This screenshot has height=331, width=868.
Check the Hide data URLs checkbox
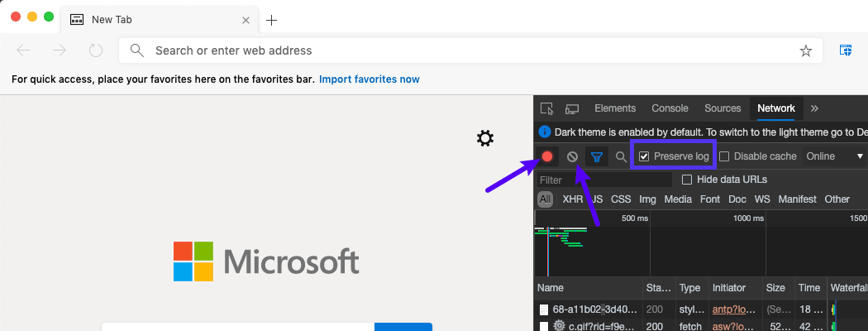(x=686, y=180)
